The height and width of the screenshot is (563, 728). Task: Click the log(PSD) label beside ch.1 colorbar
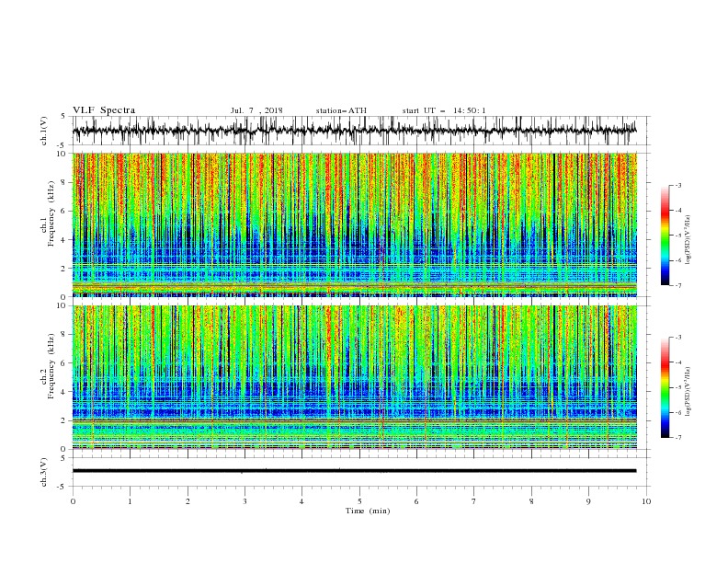point(688,240)
